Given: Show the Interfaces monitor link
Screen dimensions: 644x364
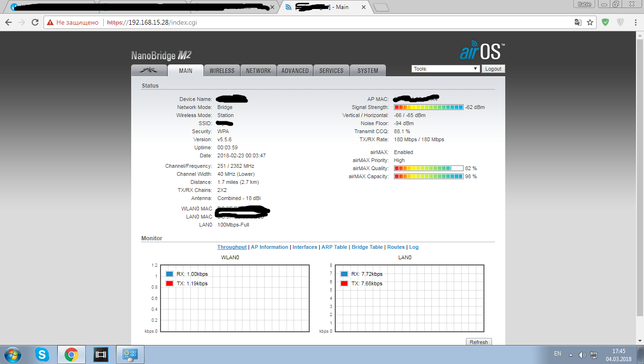Looking at the screenshot, I should tap(305, 247).
